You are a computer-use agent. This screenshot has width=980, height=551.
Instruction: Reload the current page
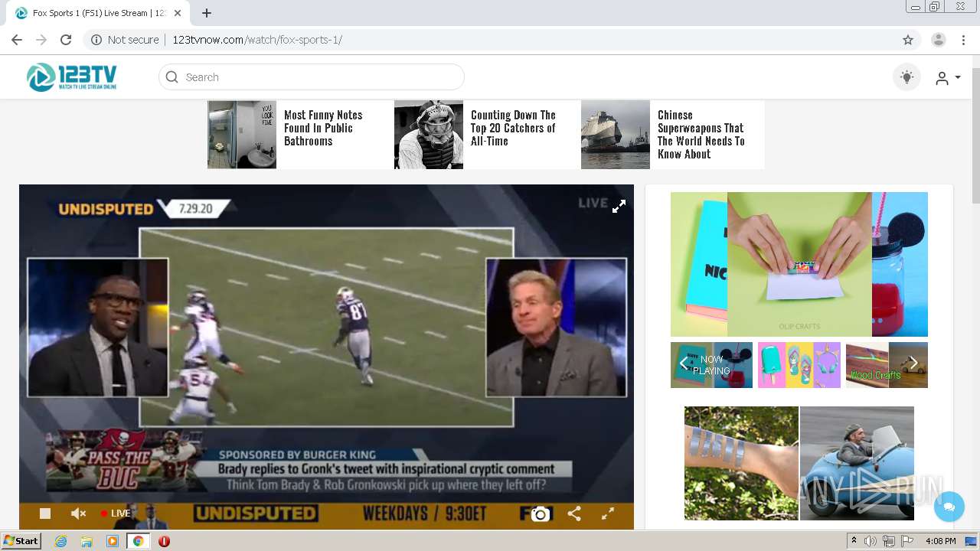66,40
